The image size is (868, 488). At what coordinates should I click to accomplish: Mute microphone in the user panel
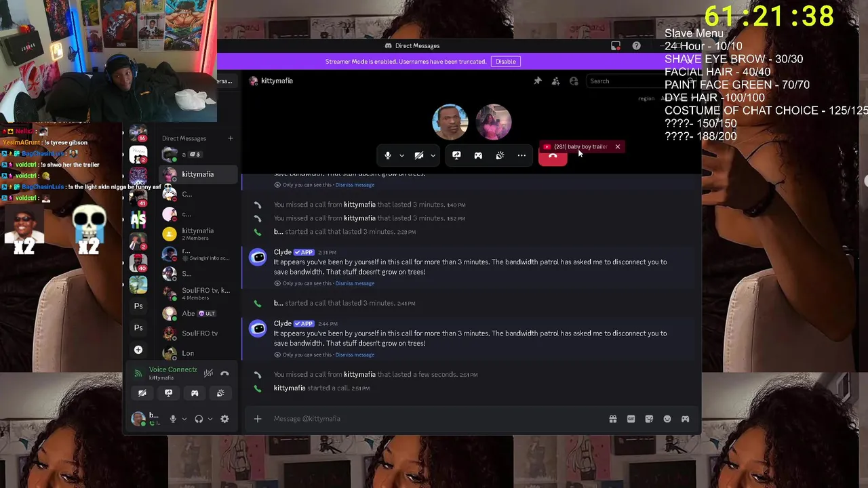tap(173, 419)
